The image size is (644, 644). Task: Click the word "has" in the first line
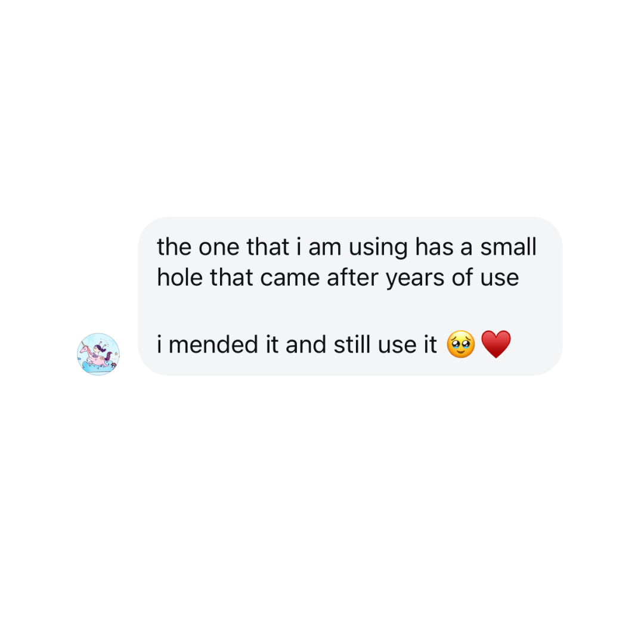[x=434, y=247]
